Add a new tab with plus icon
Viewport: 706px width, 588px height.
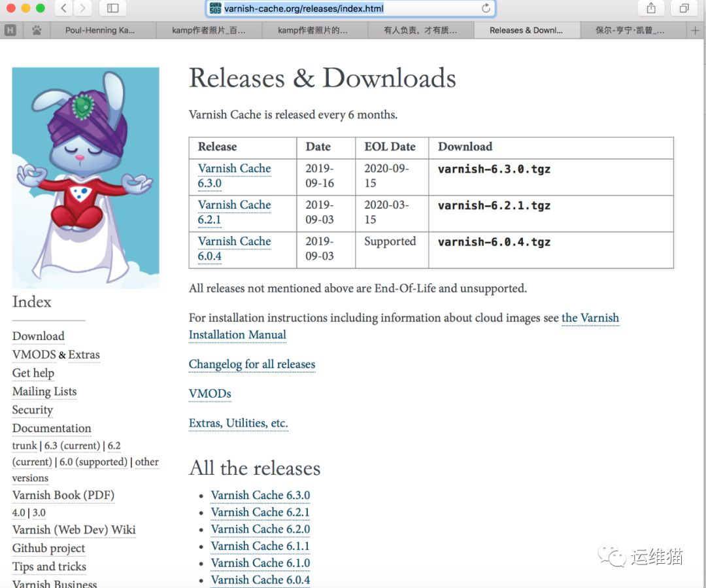click(x=695, y=30)
